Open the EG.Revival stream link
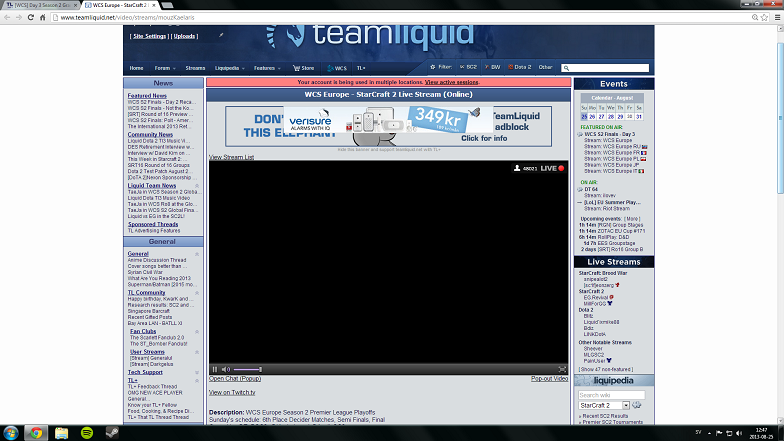This screenshot has height=441, width=784. click(596, 298)
